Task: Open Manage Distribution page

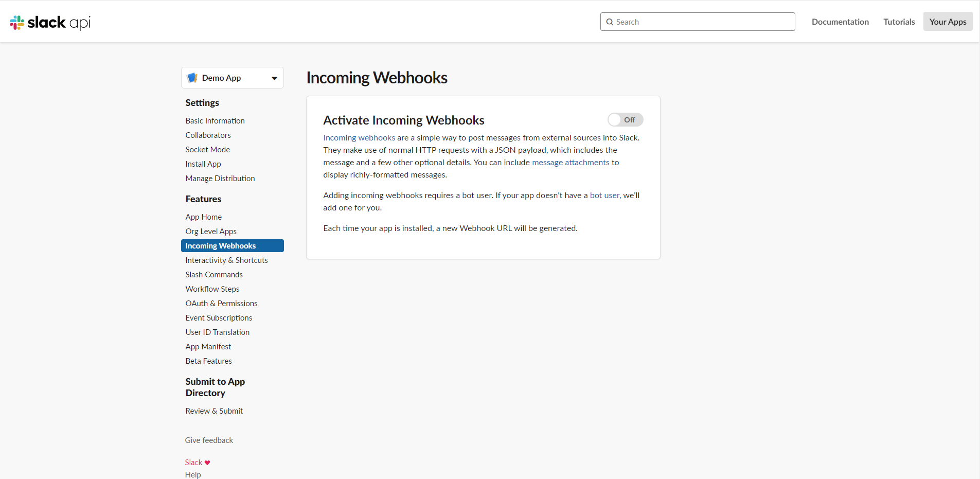Action: (220, 178)
